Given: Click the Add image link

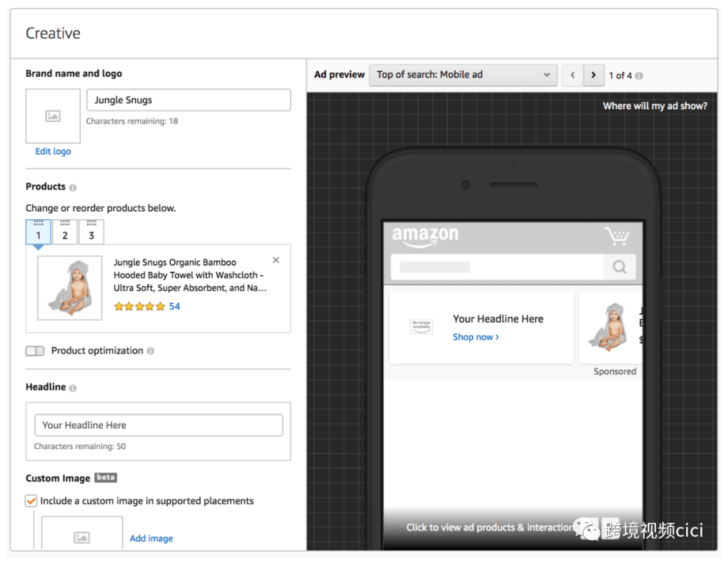Looking at the screenshot, I should point(151,538).
